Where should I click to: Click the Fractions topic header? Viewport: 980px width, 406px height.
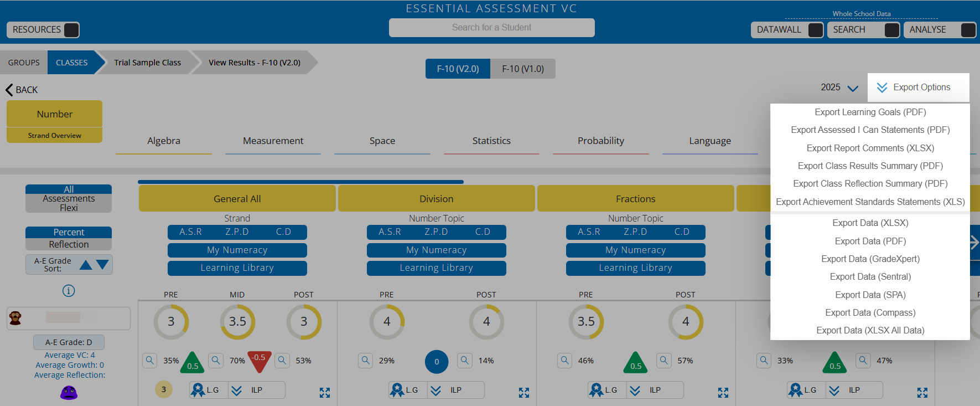[636, 198]
